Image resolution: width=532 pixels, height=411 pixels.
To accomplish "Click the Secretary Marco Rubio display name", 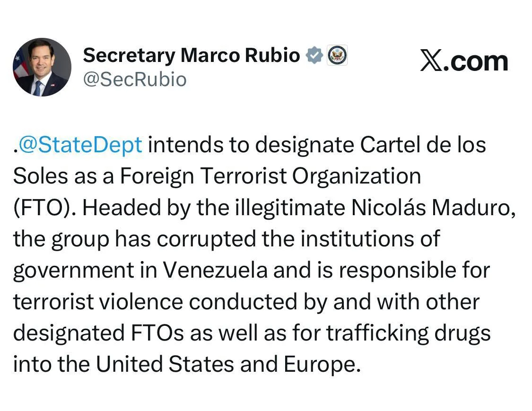I will pos(192,56).
